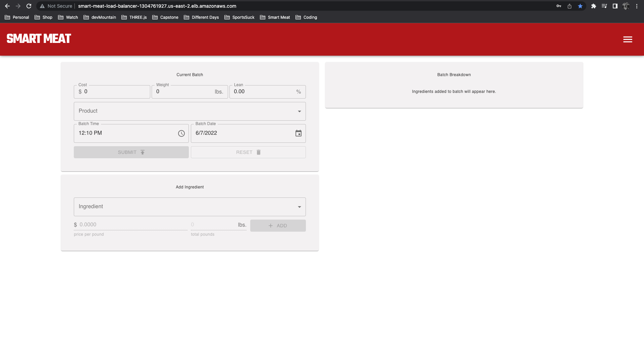Image resolution: width=644 pixels, height=348 pixels.
Task: Open the saved passwords key icon
Action: tap(559, 6)
